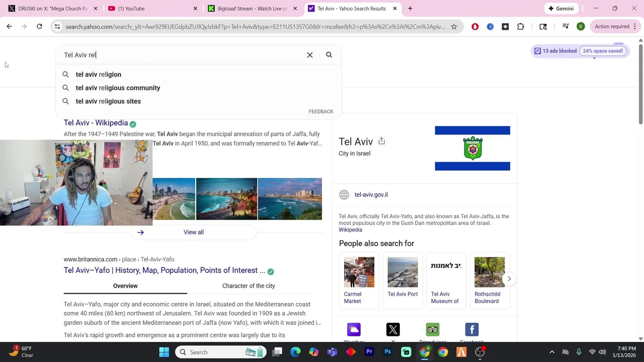Open Wikipedia link in knowledge panel
Screen dimensions: 644x362
click(350, 230)
